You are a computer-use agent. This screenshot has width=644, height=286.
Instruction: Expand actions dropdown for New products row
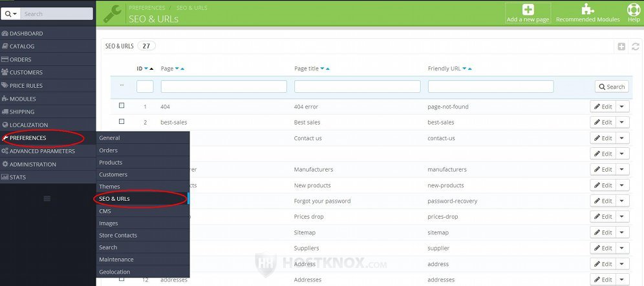pos(622,185)
